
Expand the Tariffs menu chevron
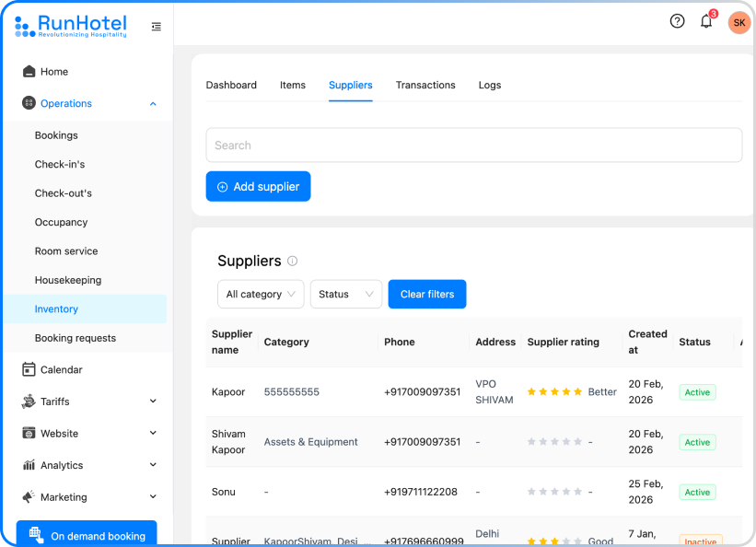point(153,402)
